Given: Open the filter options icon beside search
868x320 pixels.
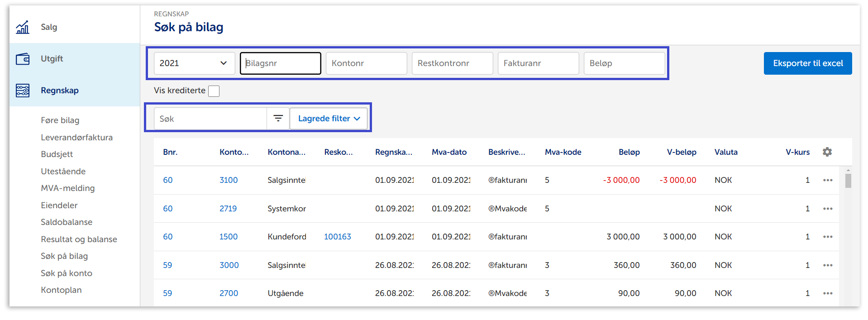Looking at the screenshot, I should pyautogui.click(x=278, y=119).
